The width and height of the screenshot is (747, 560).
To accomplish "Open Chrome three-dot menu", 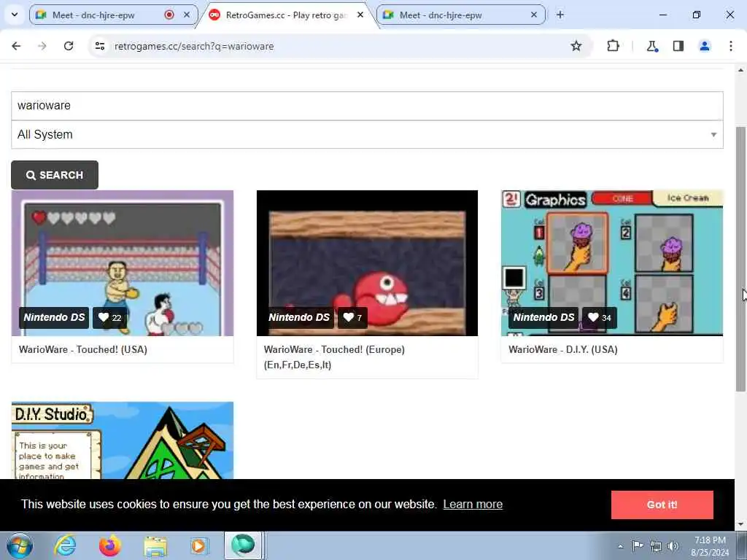I will [x=731, y=46].
